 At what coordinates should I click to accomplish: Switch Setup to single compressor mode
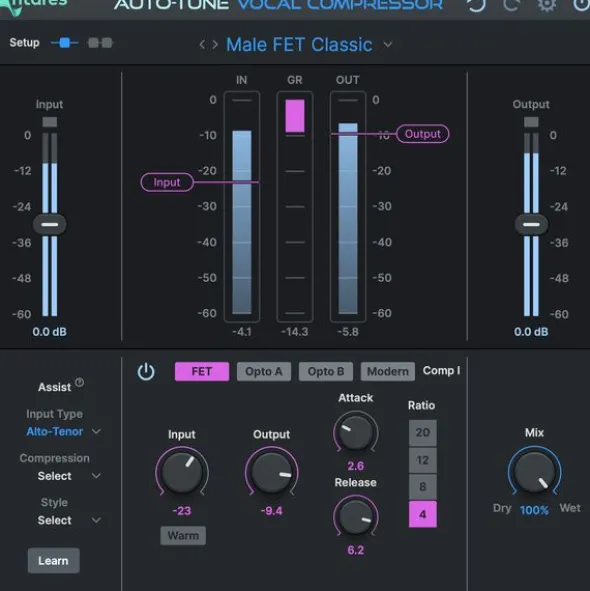click(64, 43)
